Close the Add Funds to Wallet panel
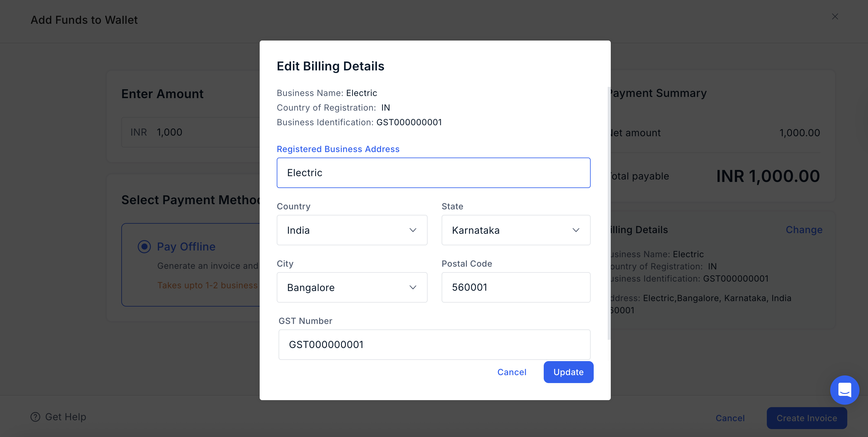Screen dimensions: 868x437 [x=835, y=16]
